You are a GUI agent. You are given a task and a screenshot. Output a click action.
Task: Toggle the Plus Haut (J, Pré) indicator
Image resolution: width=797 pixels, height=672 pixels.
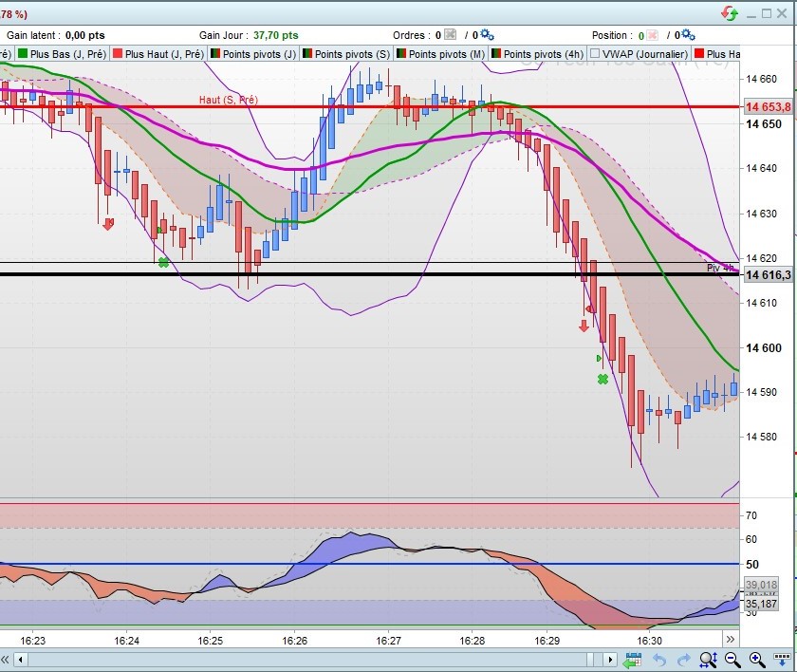[x=158, y=54]
